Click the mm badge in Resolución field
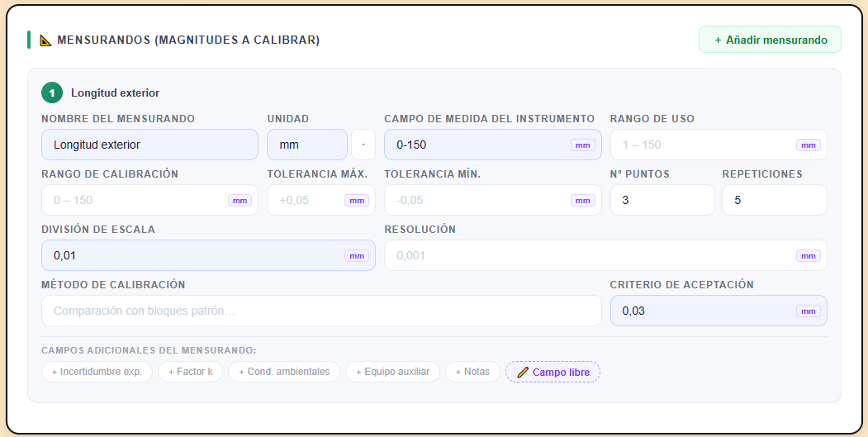Screen dimensions: 868x437 (809, 256)
